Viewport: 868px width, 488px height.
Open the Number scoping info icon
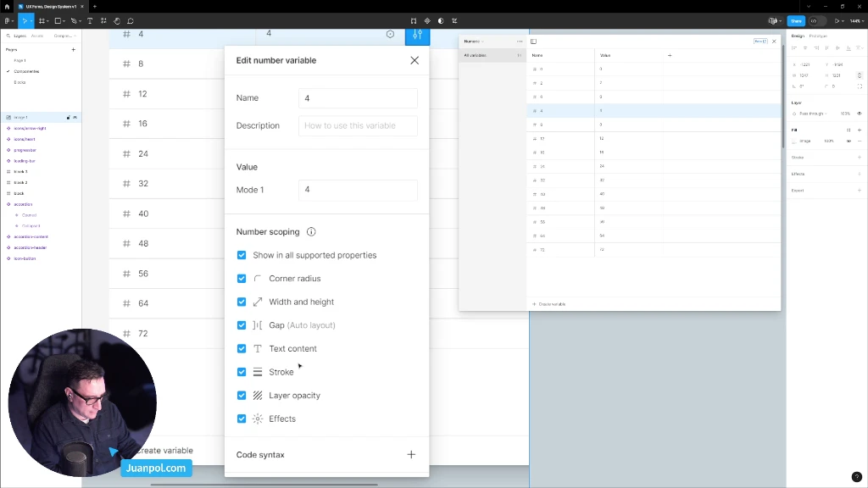(x=311, y=231)
